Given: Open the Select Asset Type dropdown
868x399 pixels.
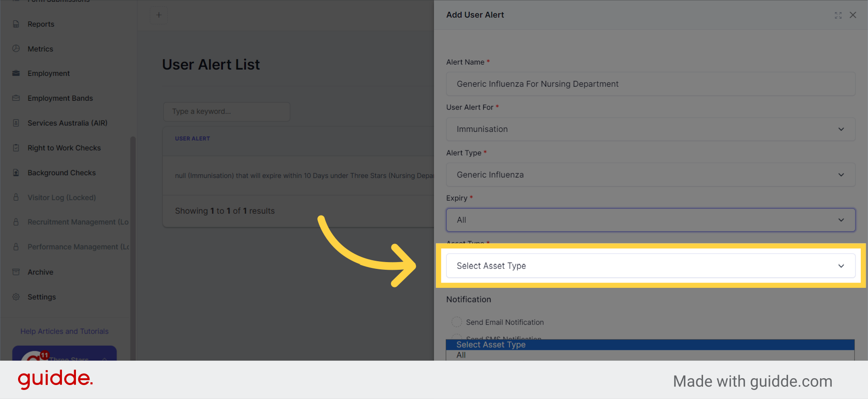Looking at the screenshot, I should click(x=651, y=266).
